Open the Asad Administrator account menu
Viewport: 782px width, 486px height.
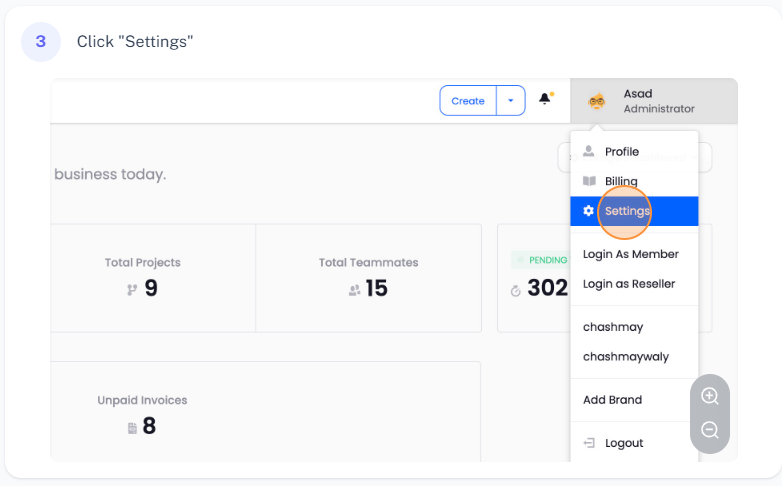click(x=654, y=101)
